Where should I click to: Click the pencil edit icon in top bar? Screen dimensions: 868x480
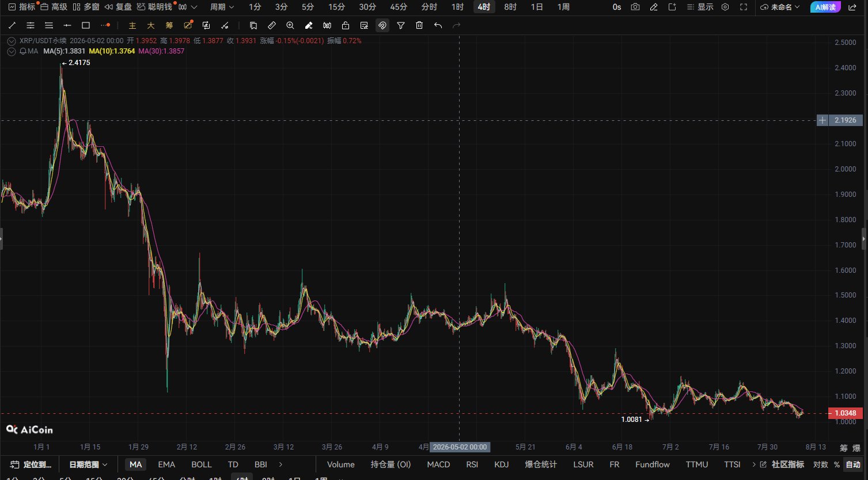(654, 7)
